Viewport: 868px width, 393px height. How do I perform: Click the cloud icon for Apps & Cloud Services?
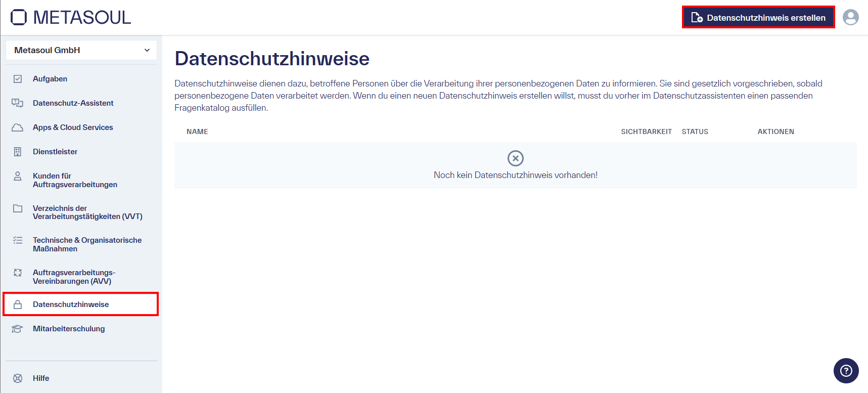click(18, 127)
